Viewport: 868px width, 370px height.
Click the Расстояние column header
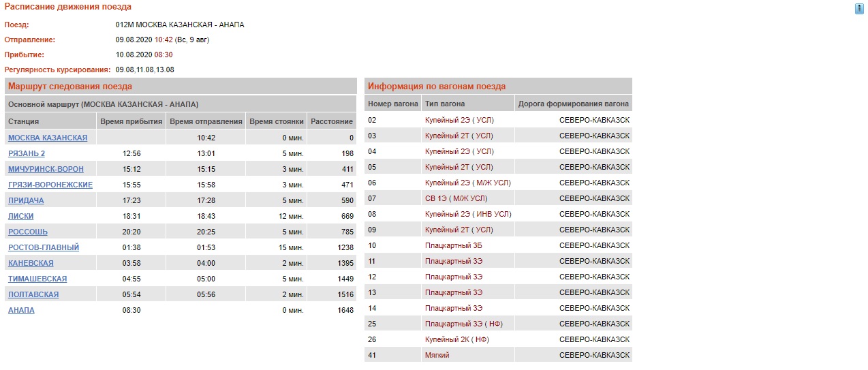click(331, 121)
